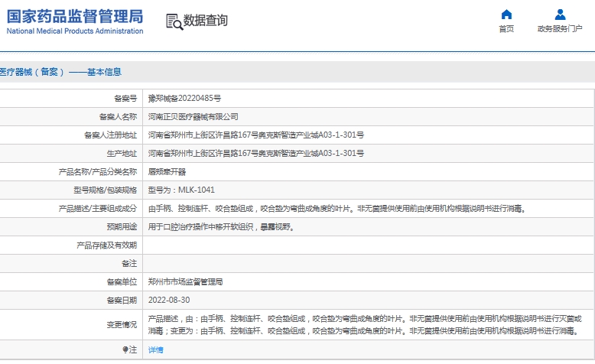Screen dimensions: 595x364
Task: Click the 备案人注册地址 address value
Action: [x=256, y=135]
